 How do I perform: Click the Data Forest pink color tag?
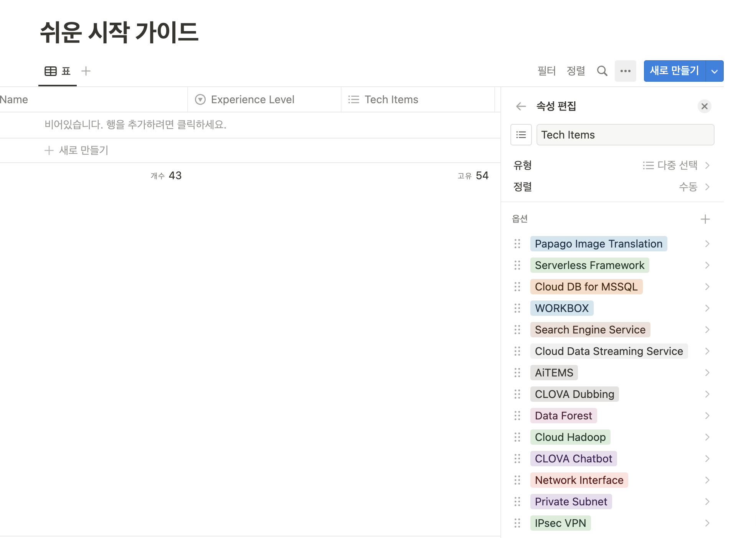click(563, 416)
